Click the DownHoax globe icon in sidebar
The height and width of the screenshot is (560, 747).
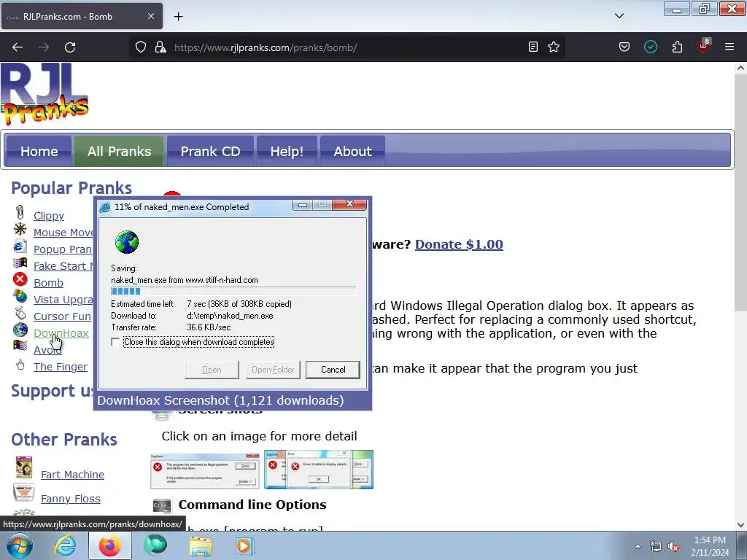20,330
